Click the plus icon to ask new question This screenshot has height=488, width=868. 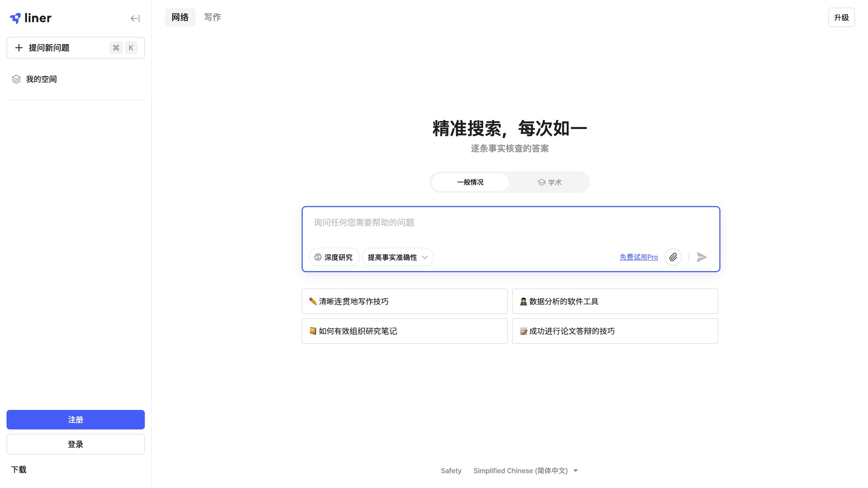[x=19, y=47]
